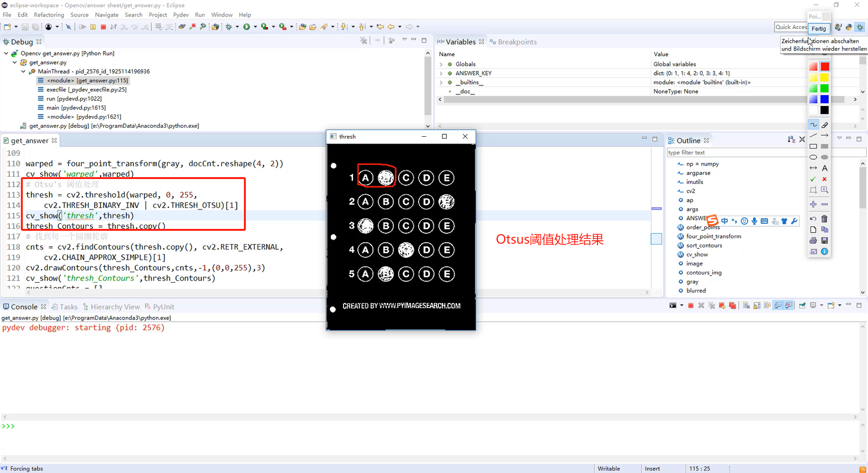Select the outline ellipse drawing tool

point(813,157)
